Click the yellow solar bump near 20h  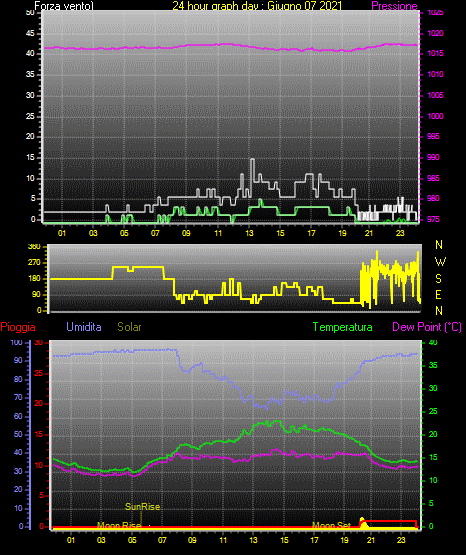click(363, 522)
